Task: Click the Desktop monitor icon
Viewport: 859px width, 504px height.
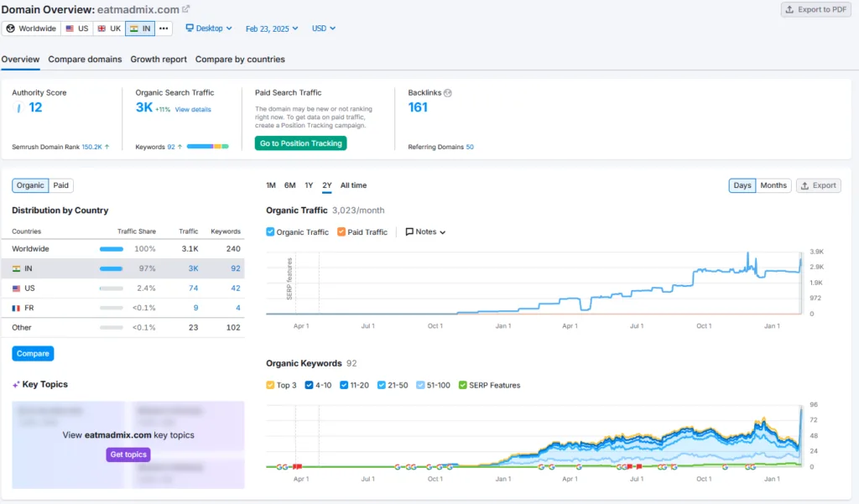Action: (190, 28)
